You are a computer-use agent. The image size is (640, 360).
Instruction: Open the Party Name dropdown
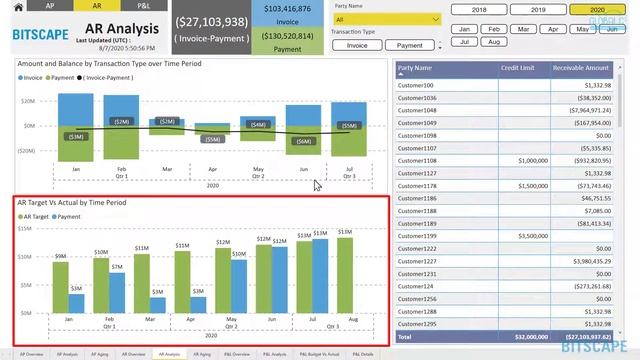tap(387, 19)
